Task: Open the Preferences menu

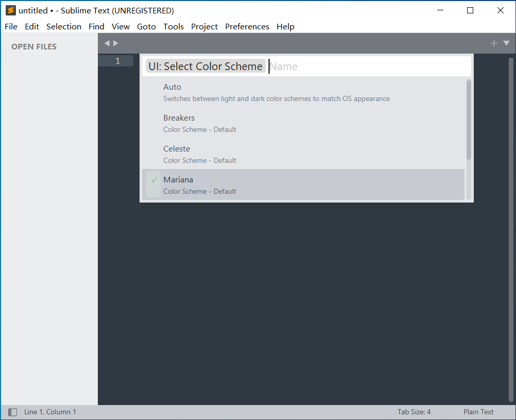Action: click(247, 26)
